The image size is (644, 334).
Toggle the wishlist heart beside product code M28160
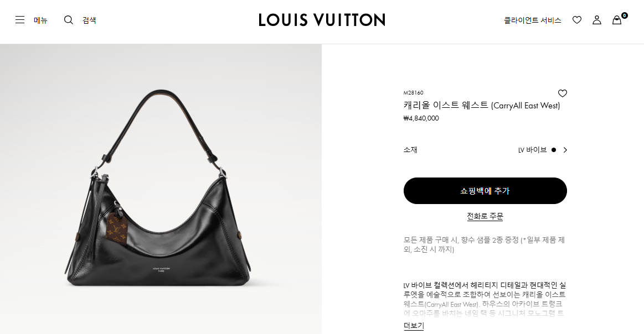pos(562,93)
